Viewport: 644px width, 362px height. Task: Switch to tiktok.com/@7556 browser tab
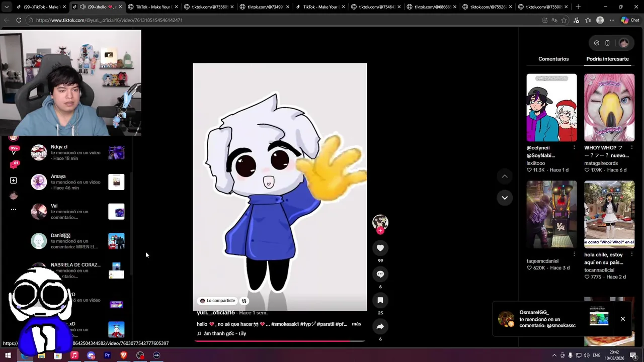[209, 7]
